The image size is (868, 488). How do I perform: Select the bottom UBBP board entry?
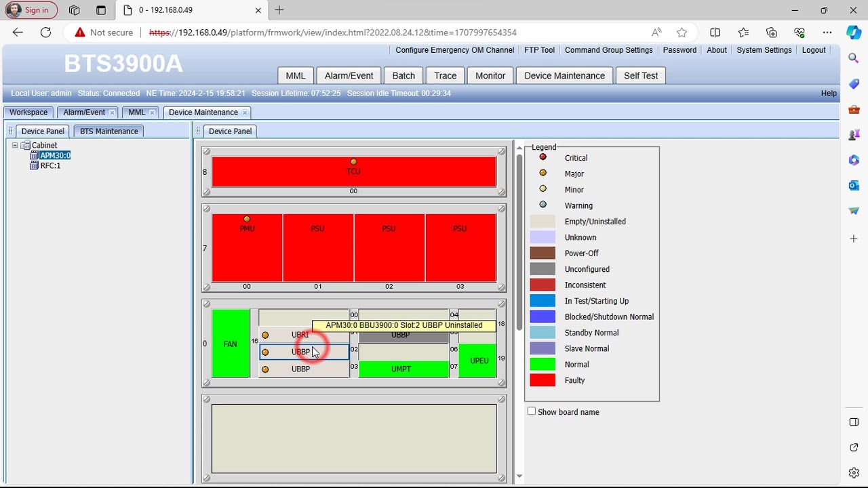coord(304,369)
